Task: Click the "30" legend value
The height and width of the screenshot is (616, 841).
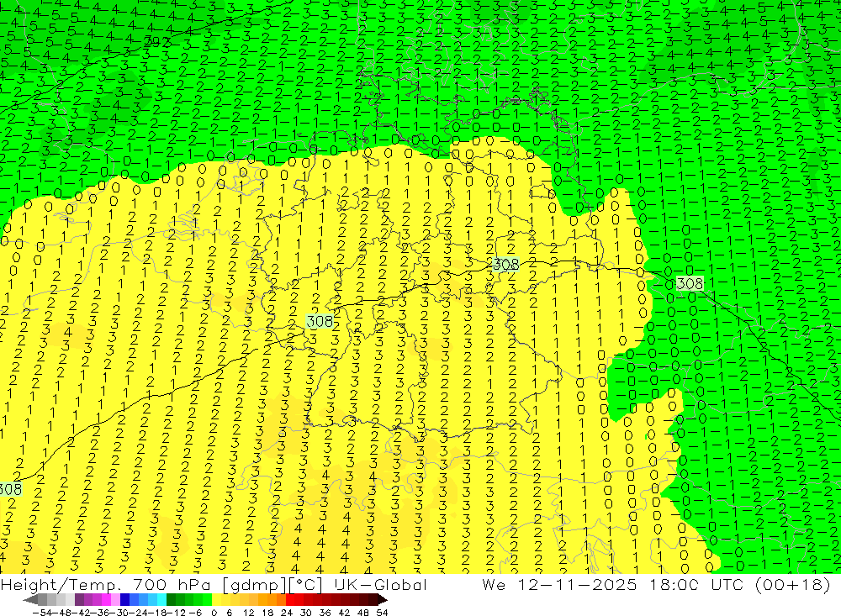Action: point(306,613)
